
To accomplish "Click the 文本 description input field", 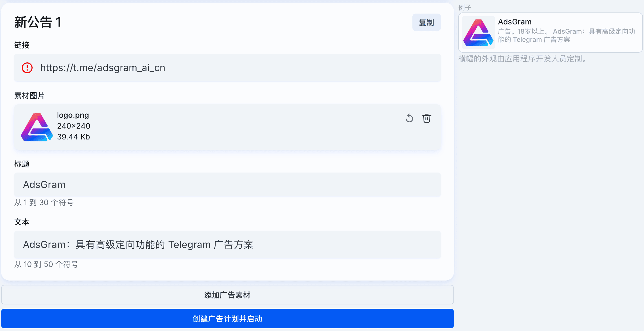I will tap(217, 244).
